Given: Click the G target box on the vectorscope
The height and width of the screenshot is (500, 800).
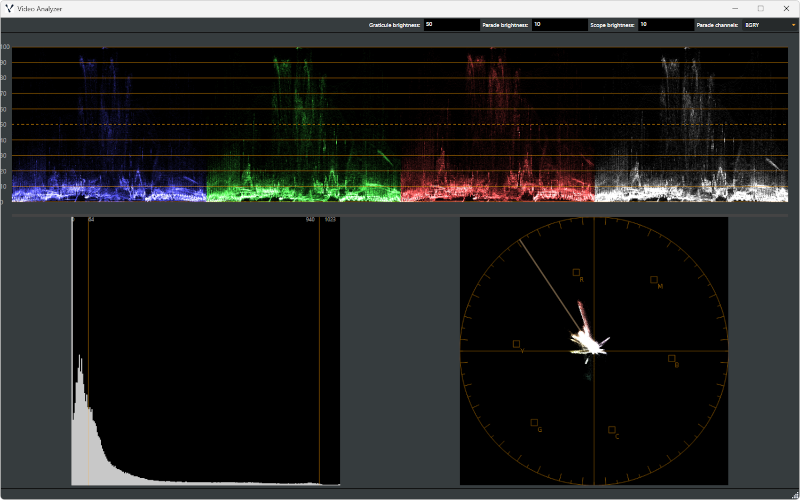Looking at the screenshot, I should [534, 422].
